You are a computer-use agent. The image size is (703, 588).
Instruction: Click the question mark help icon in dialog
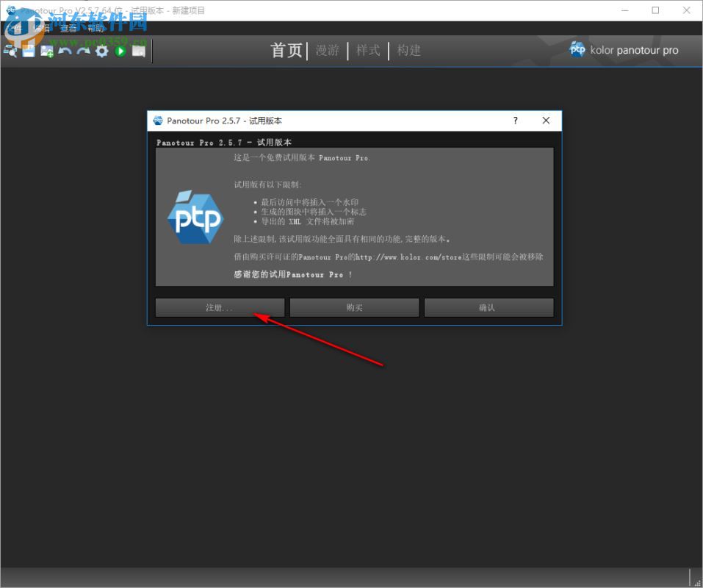pos(515,121)
